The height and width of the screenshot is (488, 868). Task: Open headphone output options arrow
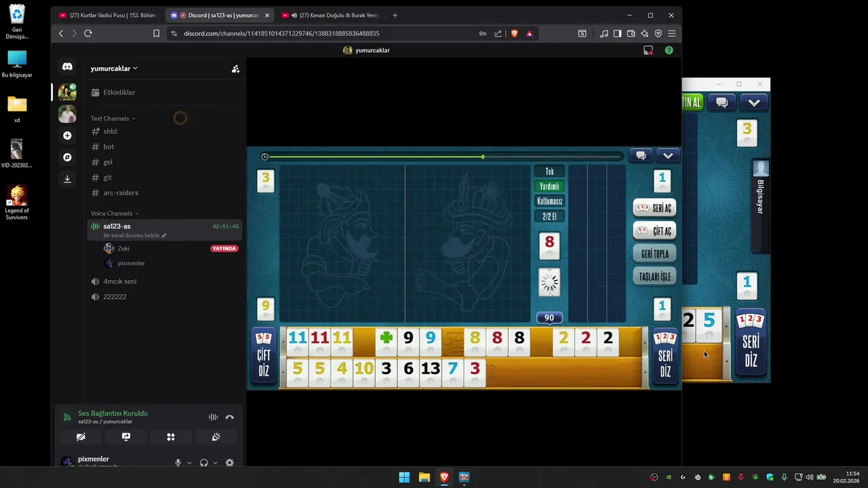coord(215,463)
